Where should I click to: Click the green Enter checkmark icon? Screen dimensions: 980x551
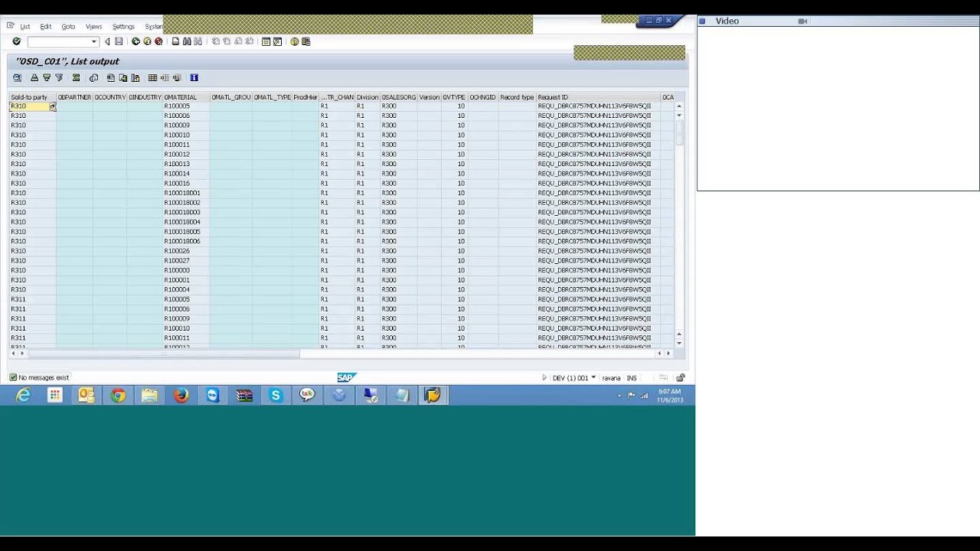[x=16, y=41]
